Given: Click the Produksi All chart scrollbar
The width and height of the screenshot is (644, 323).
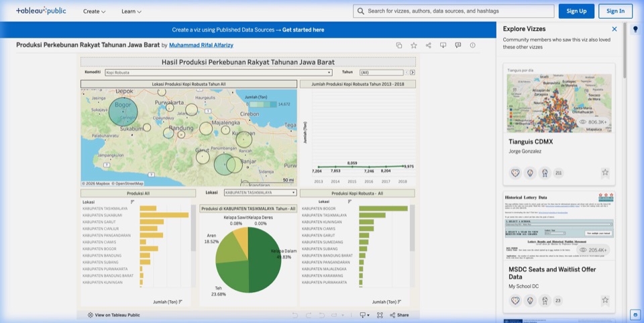Looking at the screenshot, I should (x=193, y=228).
